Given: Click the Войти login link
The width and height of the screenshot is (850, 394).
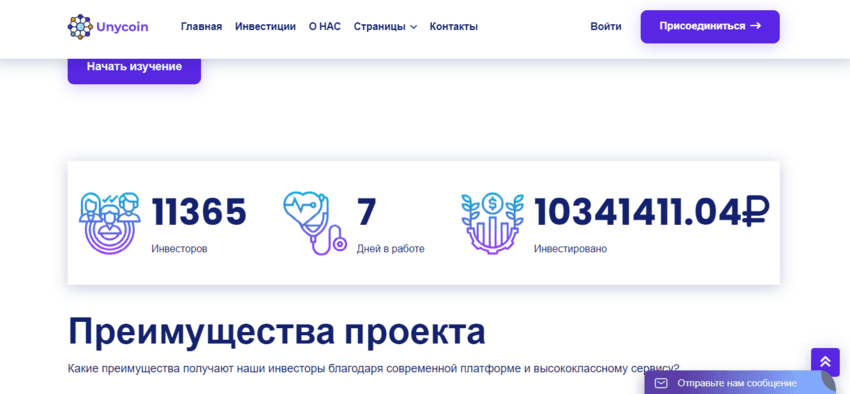Looking at the screenshot, I should 606,27.
